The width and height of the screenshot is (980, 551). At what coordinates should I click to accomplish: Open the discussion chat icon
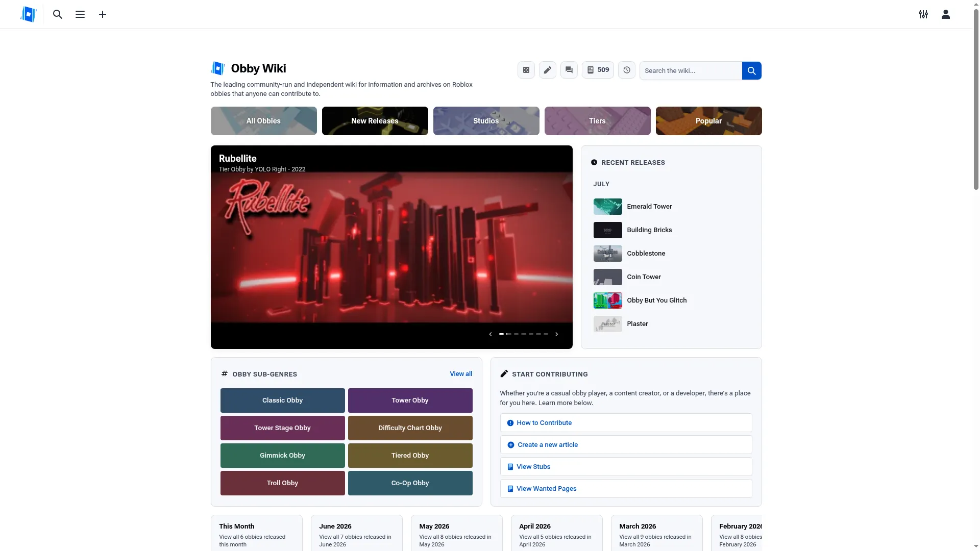tap(569, 70)
